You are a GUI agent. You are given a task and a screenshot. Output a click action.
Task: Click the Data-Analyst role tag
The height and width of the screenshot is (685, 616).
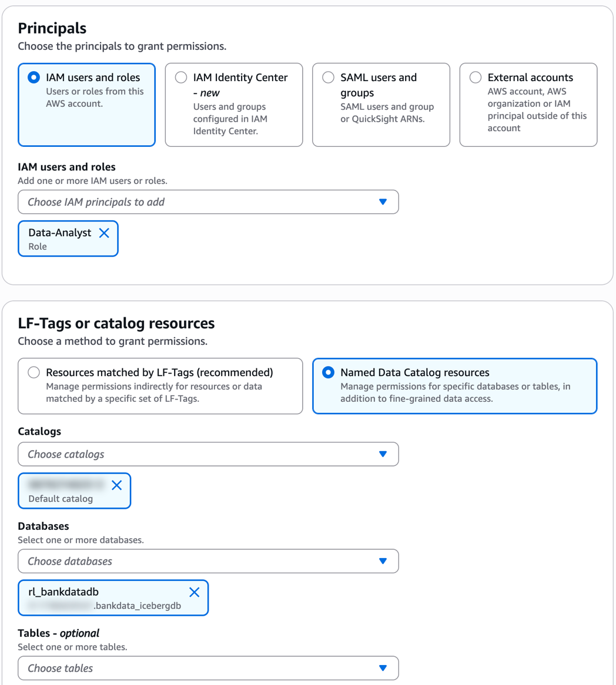click(59, 239)
